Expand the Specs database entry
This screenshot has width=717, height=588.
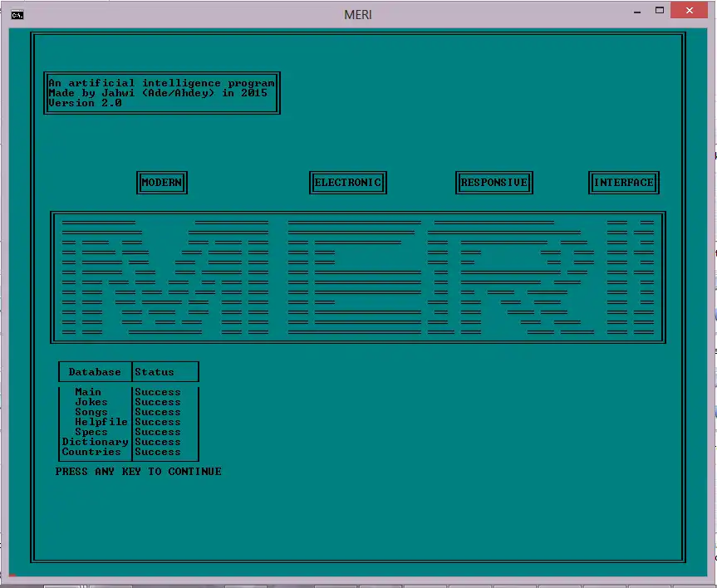[x=91, y=431]
